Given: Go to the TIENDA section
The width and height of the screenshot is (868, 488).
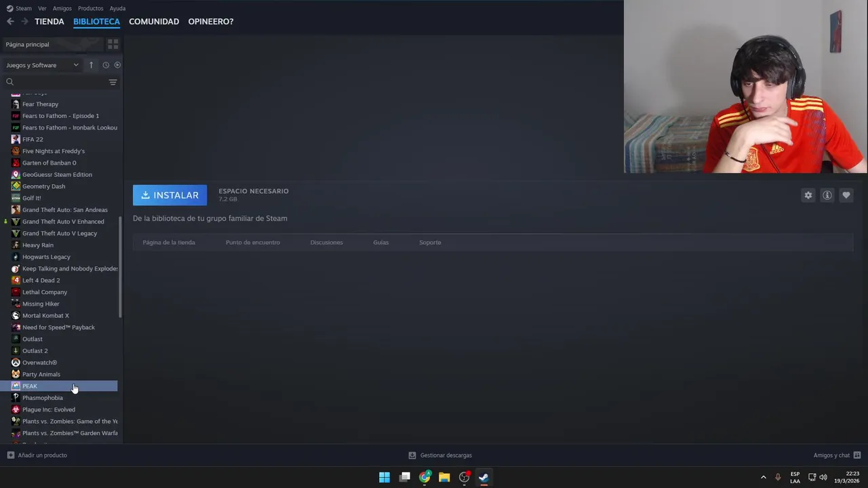Looking at the screenshot, I should pos(50,22).
